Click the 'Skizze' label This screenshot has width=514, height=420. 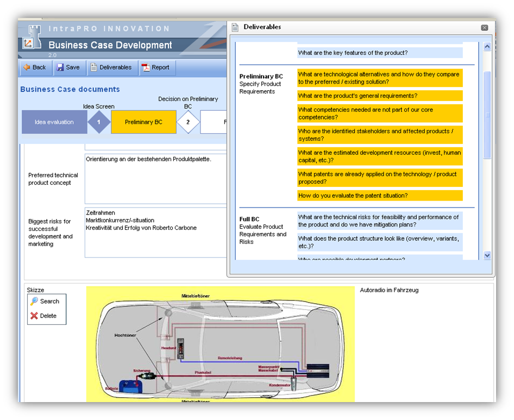[35, 290]
